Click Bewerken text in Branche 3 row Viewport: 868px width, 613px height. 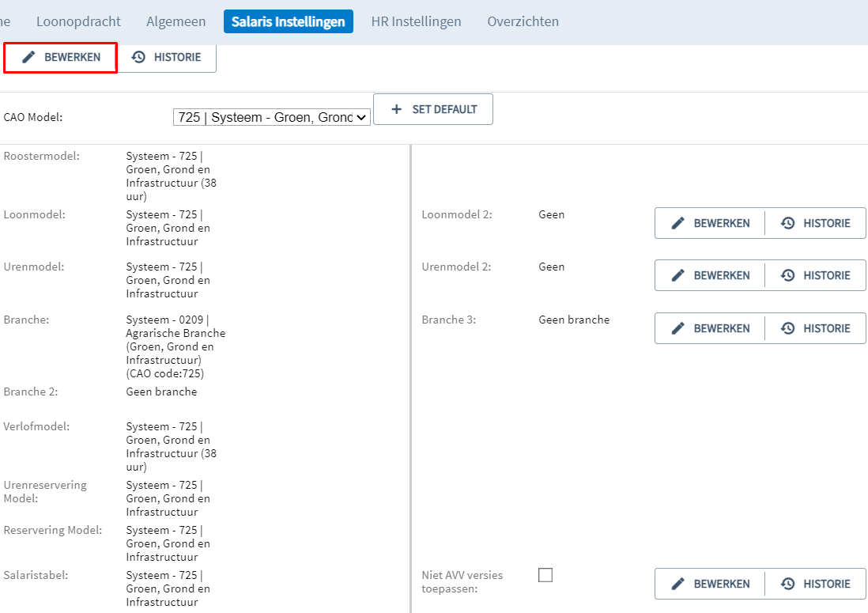click(x=722, y=328)
